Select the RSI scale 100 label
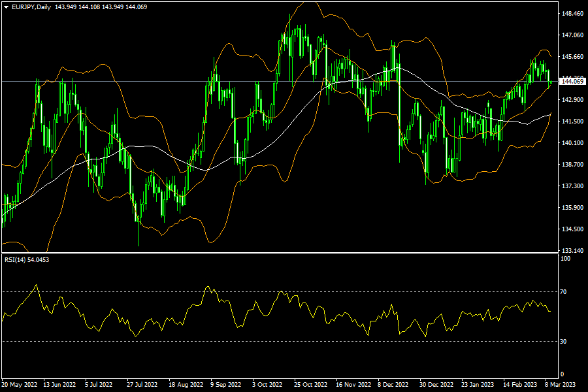The image size is (588, 392). pos(565,259)
